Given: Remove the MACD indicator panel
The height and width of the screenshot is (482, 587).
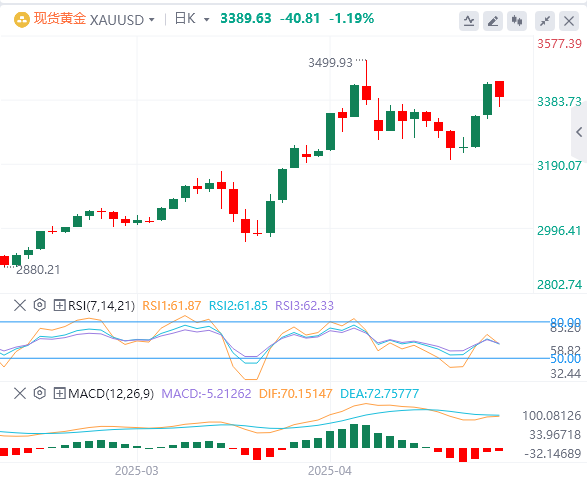Looking at the screenshot, I should coord(20,393).
